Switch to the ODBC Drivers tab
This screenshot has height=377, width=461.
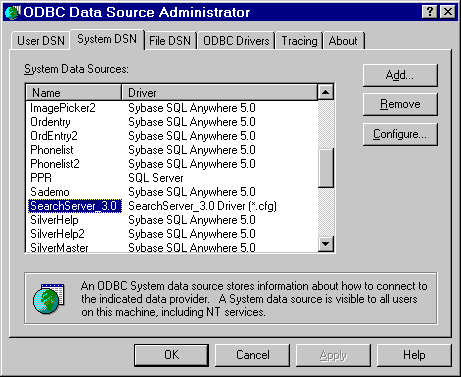click(236, 41)
